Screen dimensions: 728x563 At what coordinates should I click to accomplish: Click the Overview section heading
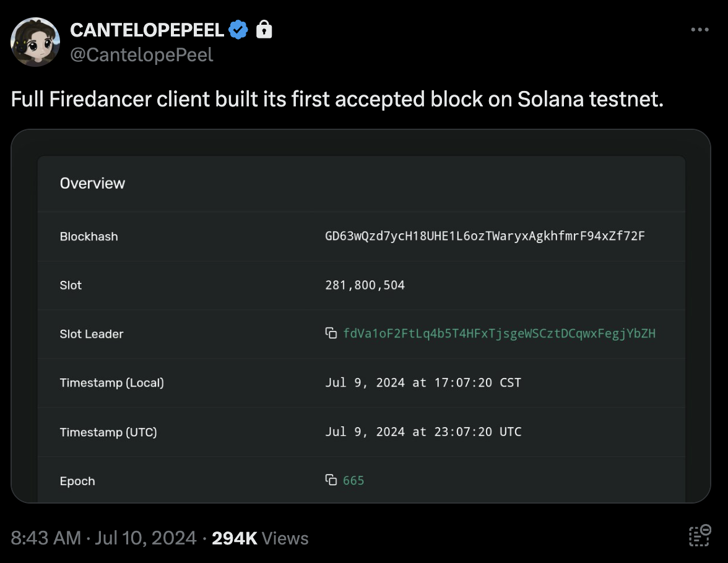[92, 183]
